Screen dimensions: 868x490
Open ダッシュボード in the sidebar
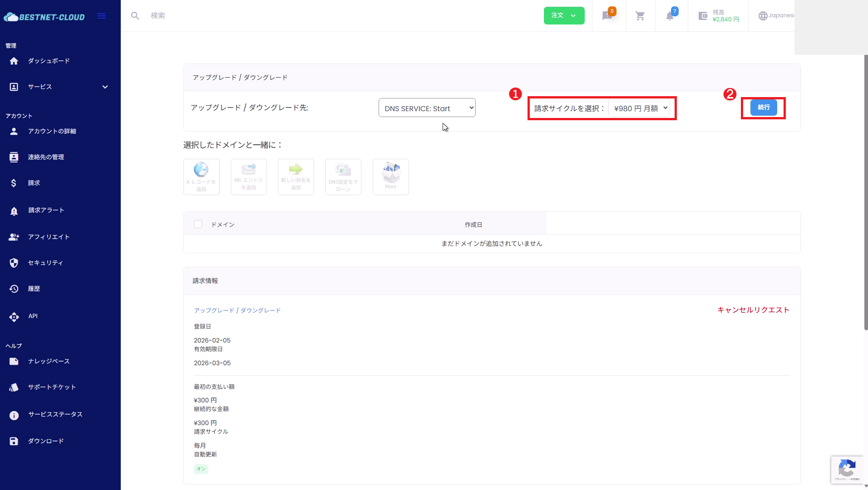click(x=49, y=61)
